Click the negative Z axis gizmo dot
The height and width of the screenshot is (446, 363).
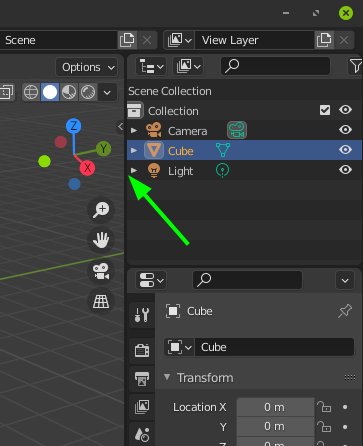pos(74,184)
